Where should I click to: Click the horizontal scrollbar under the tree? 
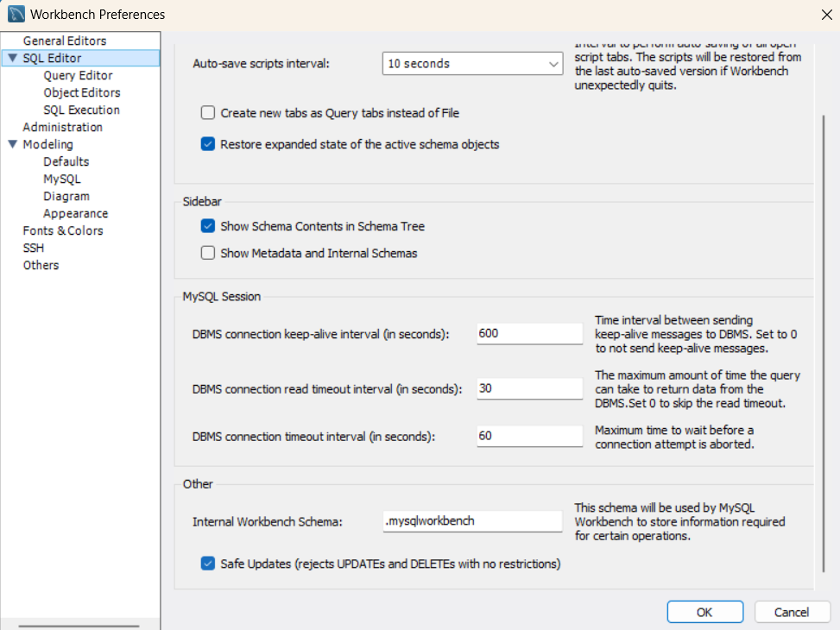pos(79,626)
